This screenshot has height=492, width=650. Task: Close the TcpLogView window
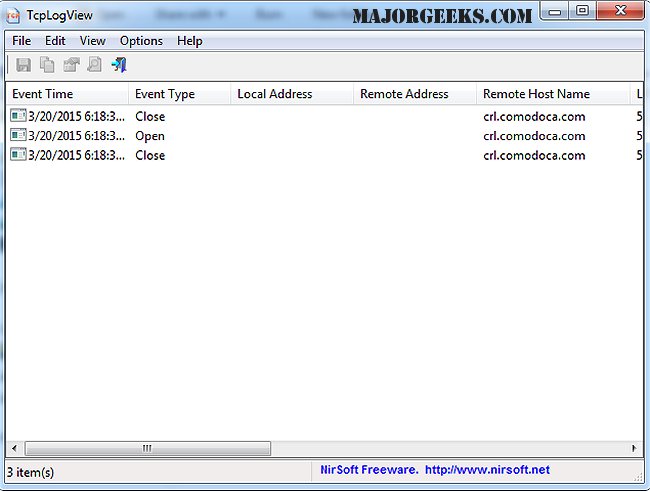(621, 11)
